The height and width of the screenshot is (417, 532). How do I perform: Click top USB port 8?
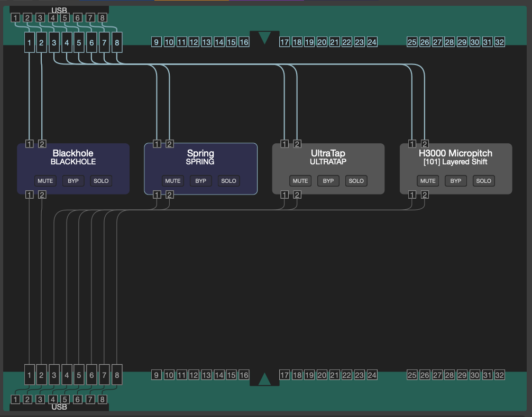[103, 17]
